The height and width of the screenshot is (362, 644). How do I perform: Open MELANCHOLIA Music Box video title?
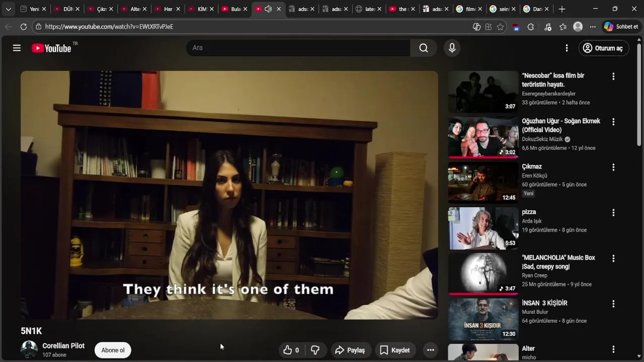pyautogui.click(x=558, y=262)
